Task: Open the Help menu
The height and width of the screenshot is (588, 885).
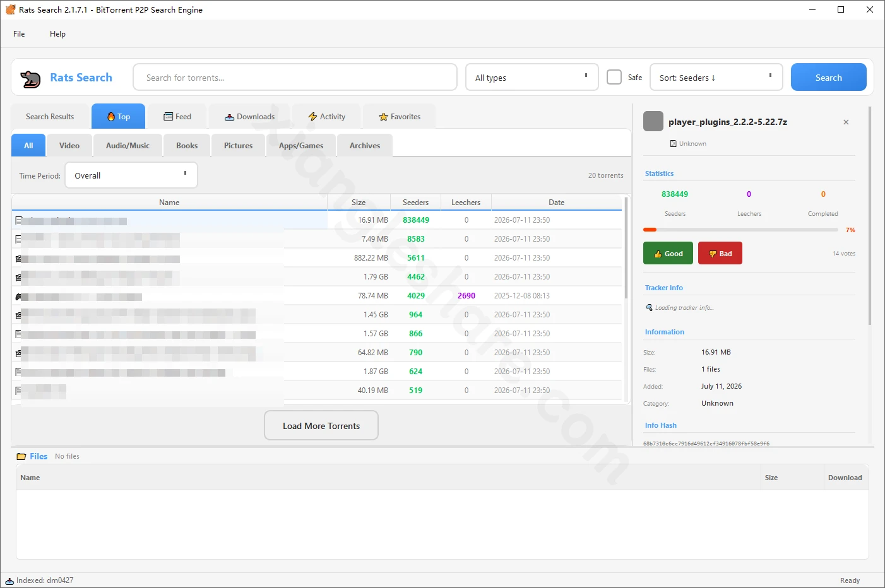Action: point(57,34)
